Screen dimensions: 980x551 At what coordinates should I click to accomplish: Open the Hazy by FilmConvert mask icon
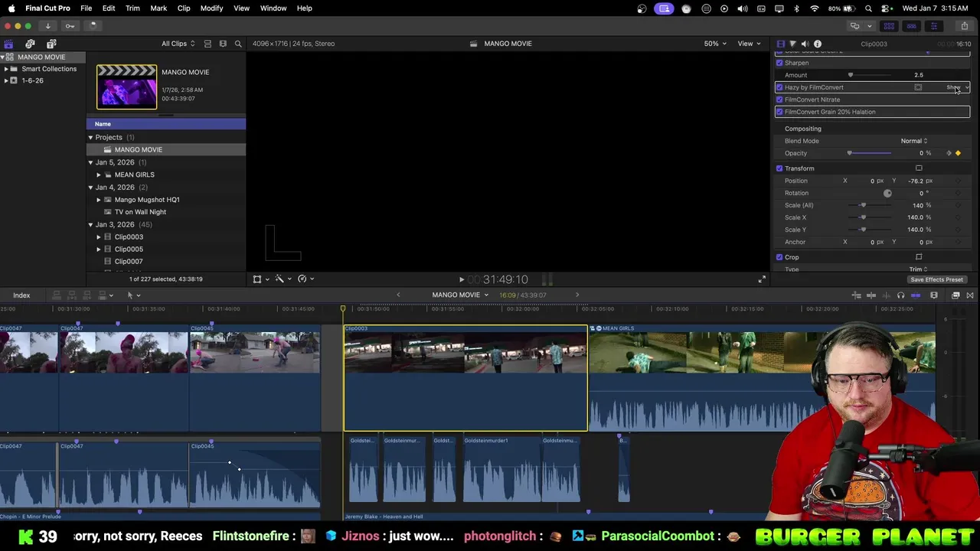[x=918, y=87]
